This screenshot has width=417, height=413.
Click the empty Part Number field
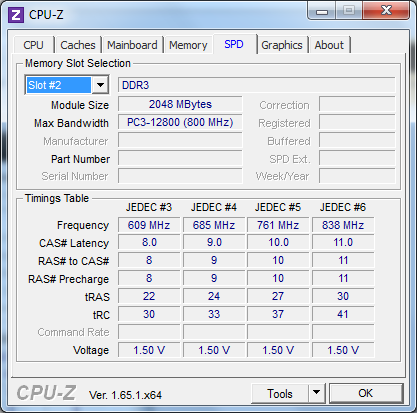pos(180,158)
